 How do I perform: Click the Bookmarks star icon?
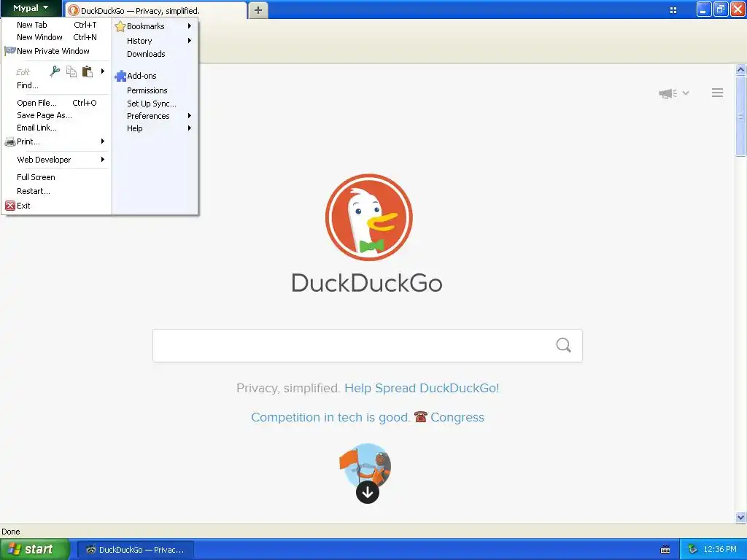120,26
